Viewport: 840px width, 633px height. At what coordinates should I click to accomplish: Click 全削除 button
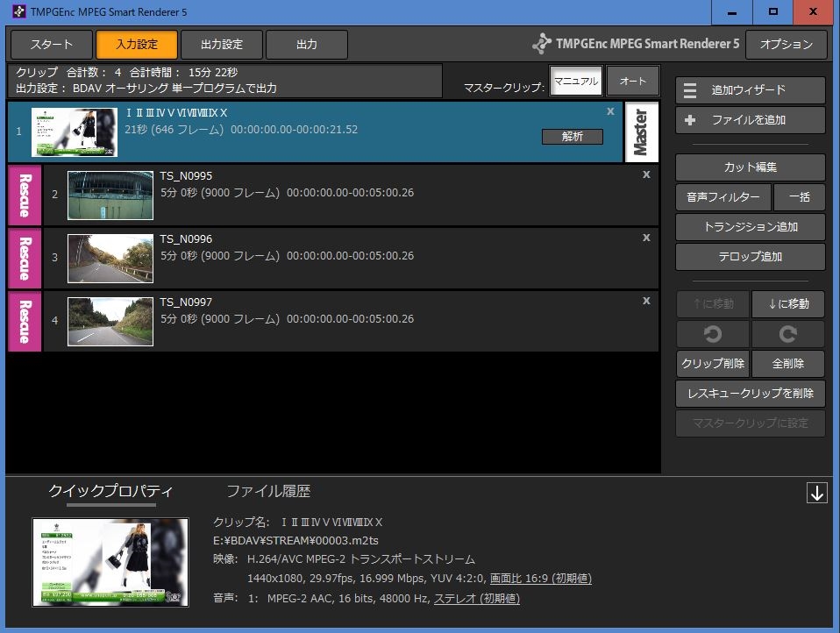pos(788,364)
